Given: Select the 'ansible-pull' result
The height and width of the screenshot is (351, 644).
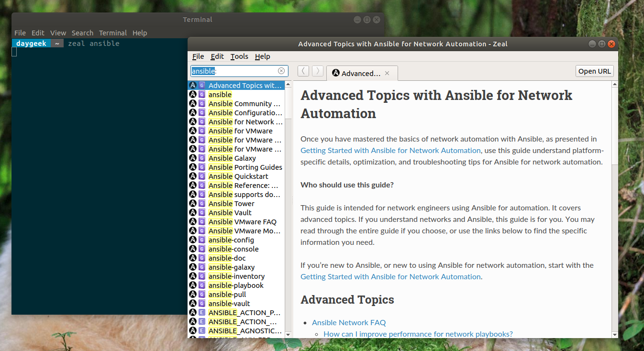Looking at the screenshot, I should pos(236,294).
